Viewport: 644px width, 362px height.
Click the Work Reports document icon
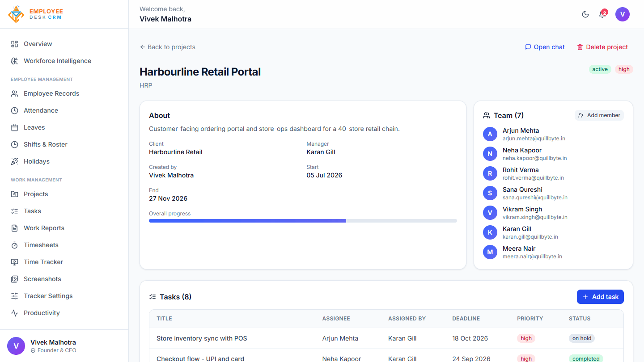15,228
